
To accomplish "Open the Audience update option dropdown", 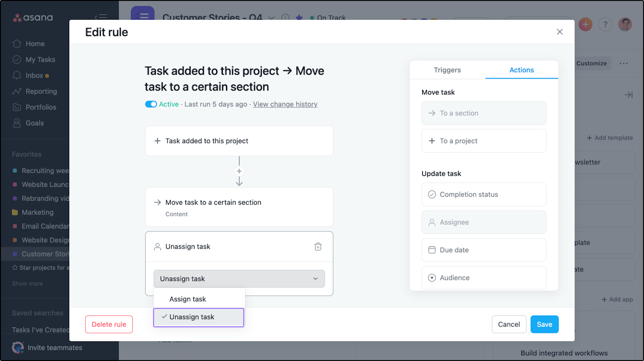I will tap(484, 278).
